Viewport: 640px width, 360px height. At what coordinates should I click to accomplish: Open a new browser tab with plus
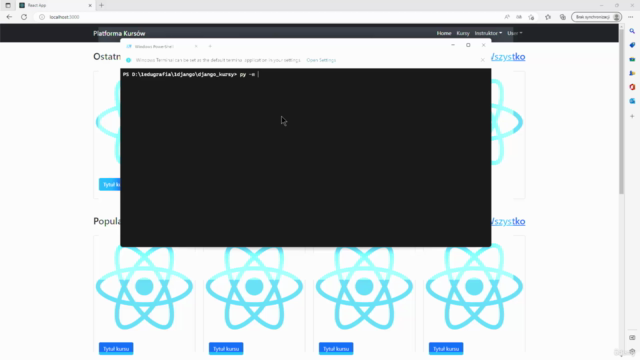point(101,5)
